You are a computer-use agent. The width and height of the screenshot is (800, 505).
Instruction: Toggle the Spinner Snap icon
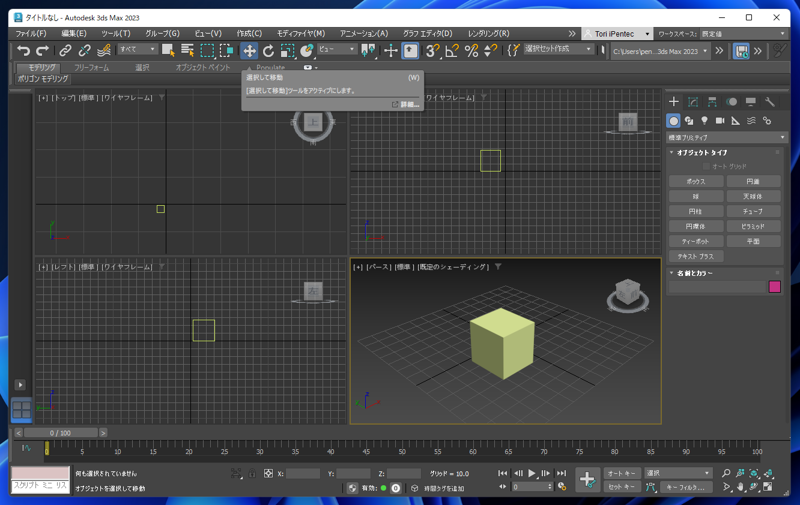490,50
